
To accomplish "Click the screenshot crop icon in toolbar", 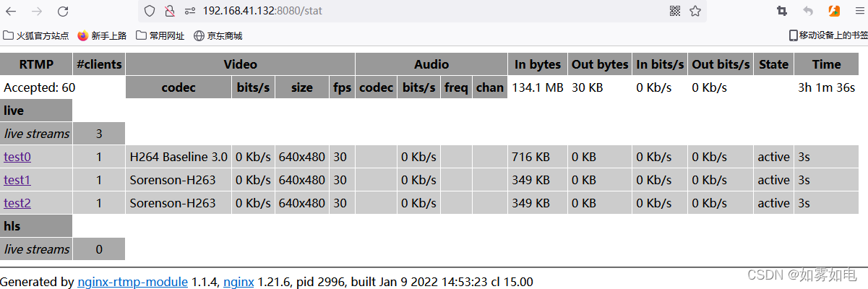I will tap(781, 11).
